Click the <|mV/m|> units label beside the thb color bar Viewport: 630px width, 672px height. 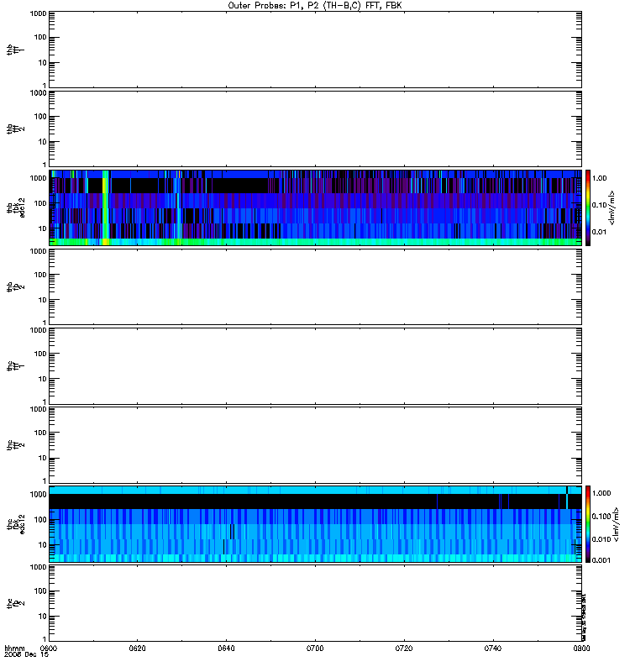612,207
